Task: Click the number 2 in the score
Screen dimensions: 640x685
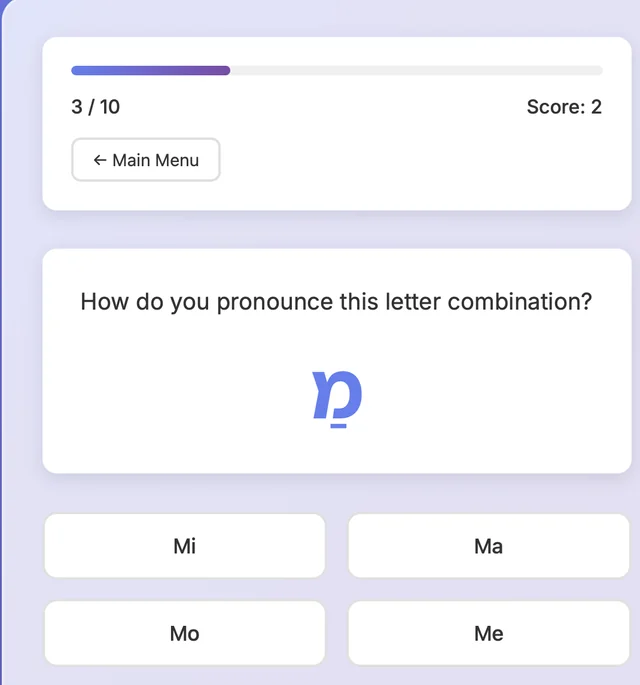Action: (596, 107)
